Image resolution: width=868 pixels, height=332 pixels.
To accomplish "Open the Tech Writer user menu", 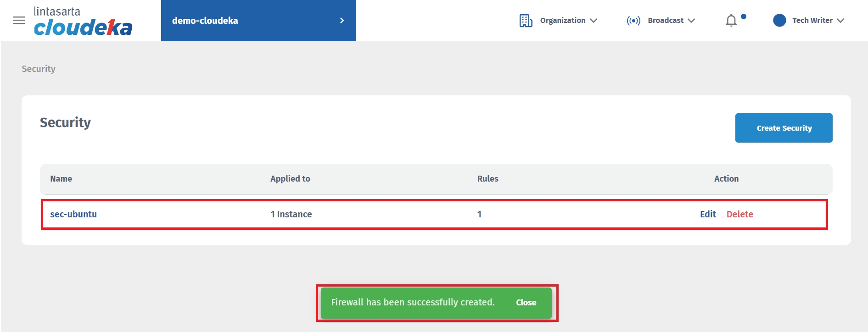I will 812,21.
